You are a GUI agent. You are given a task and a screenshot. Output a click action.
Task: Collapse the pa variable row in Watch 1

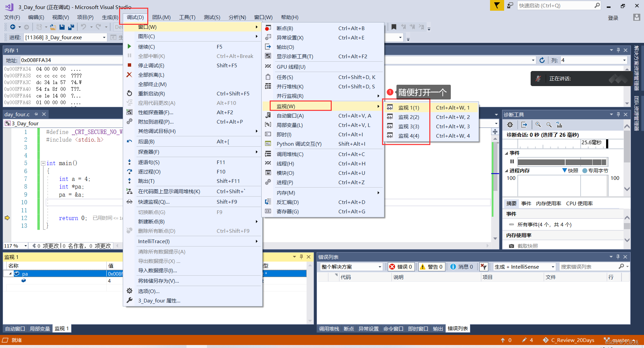(x=10, y=274)
